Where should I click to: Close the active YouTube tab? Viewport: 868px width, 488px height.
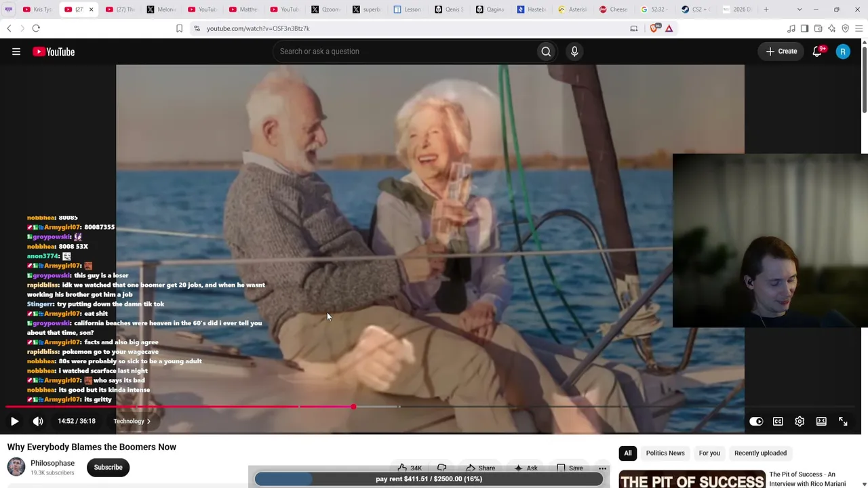pyautogui.click(x=91, y=9)
